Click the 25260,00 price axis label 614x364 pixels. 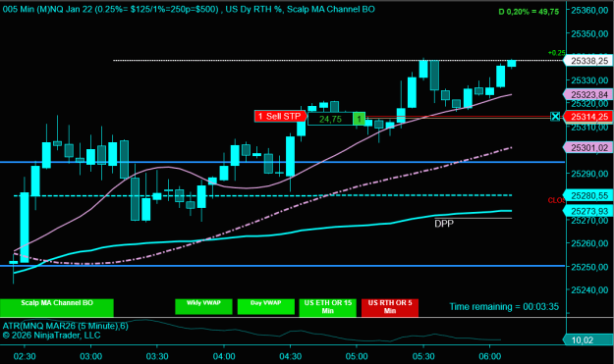tap(589, 243)
